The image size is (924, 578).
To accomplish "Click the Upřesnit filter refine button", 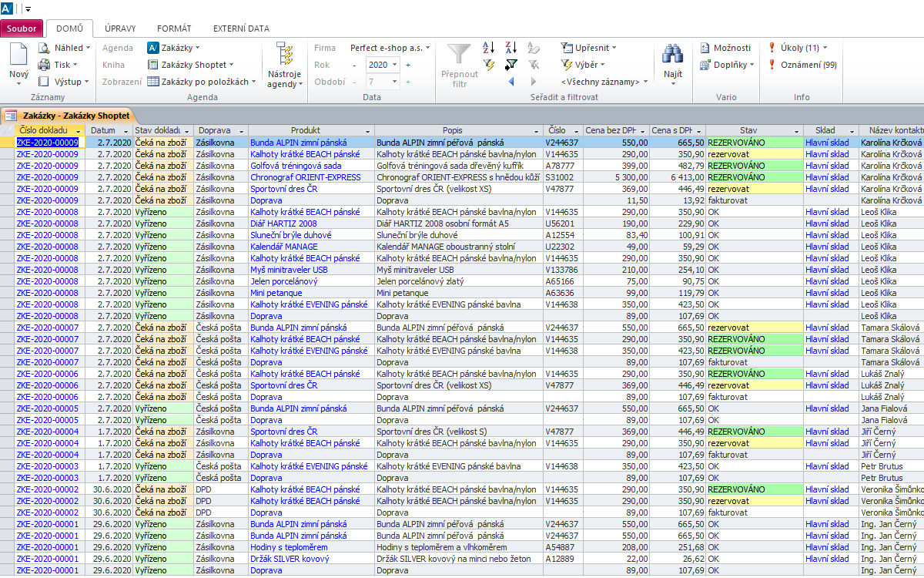I will pyautogui.click(x=589, y=48).
